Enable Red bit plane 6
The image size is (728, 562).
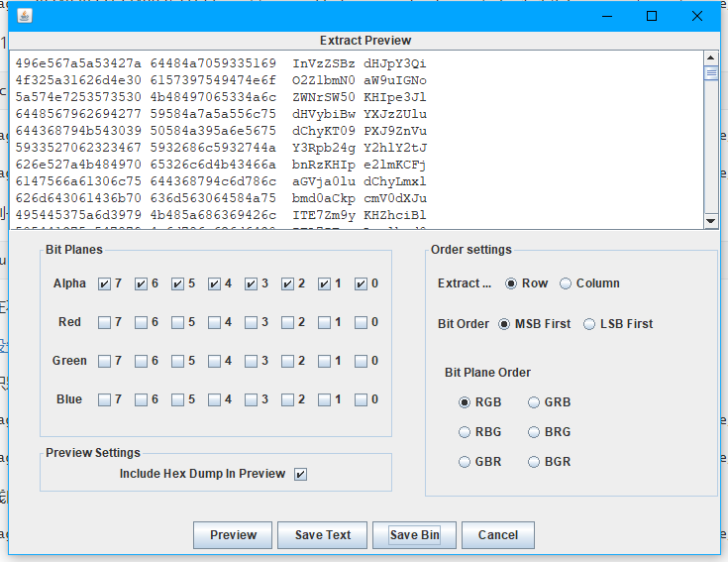pyautogui.click(x=141, y=322)
